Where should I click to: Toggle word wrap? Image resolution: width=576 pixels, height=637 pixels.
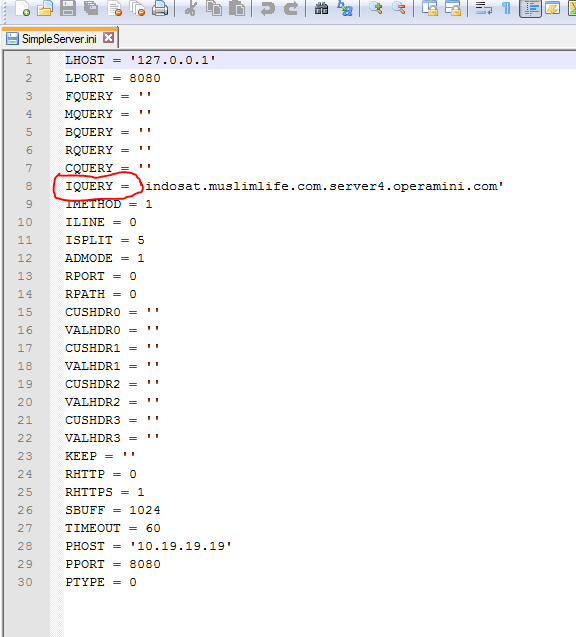(x=483, y=8)
